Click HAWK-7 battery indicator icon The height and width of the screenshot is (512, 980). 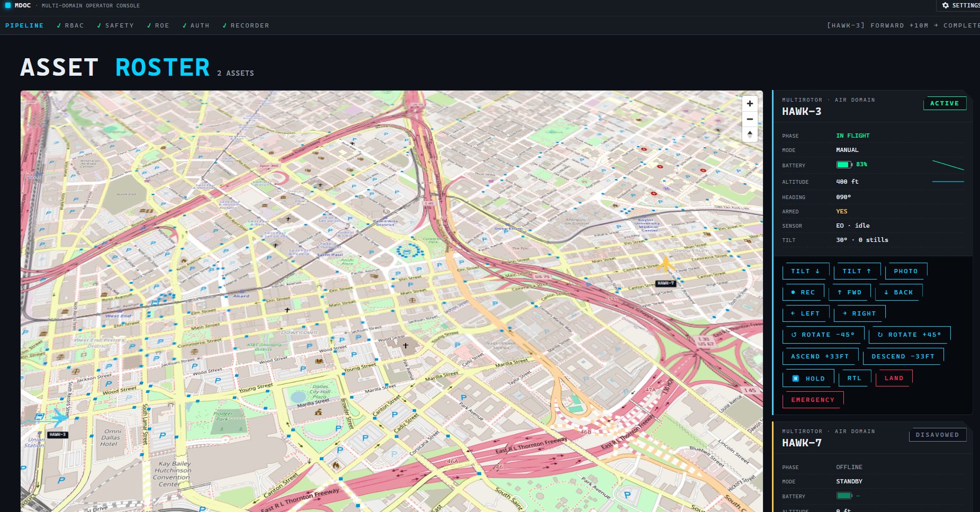[x=844, y=496]
